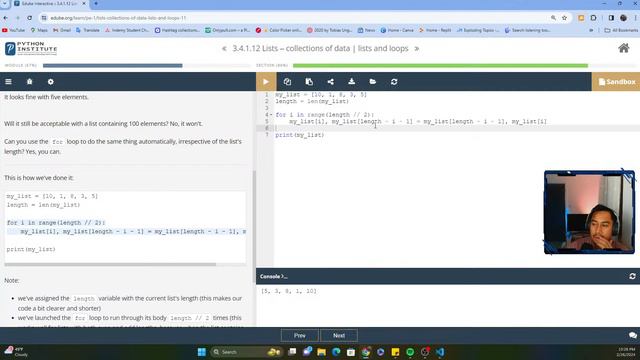640x360 pixels.
Task: Click the length = len(my_list) line in editor
Action: pos(312,101)
